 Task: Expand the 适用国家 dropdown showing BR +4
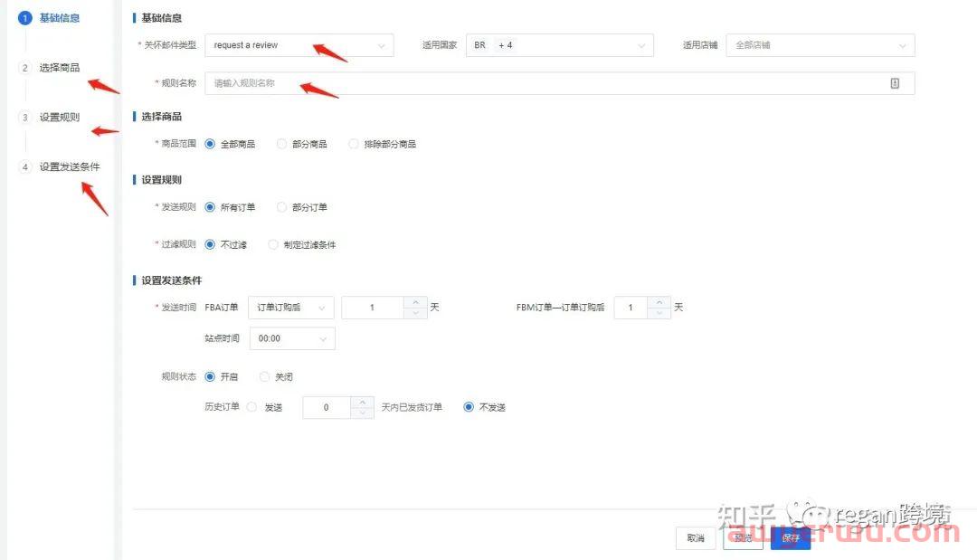pos(560,45)
